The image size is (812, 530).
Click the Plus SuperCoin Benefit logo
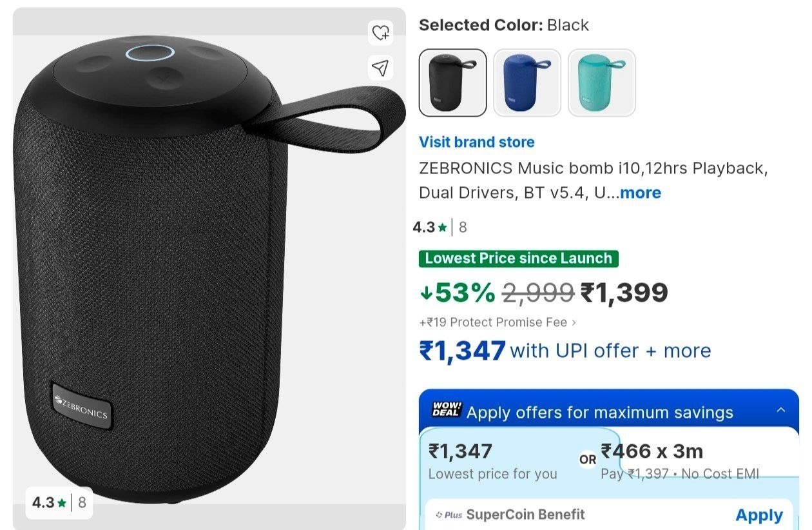(449, 515)
